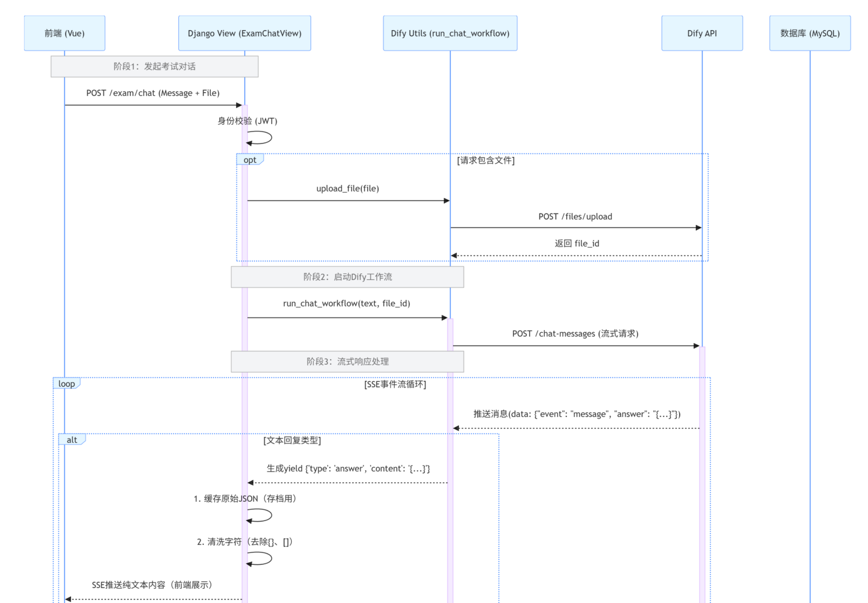Screen dimensions: 868x603
Task: Select the Dify API participant box
Action: coord(702,33)
